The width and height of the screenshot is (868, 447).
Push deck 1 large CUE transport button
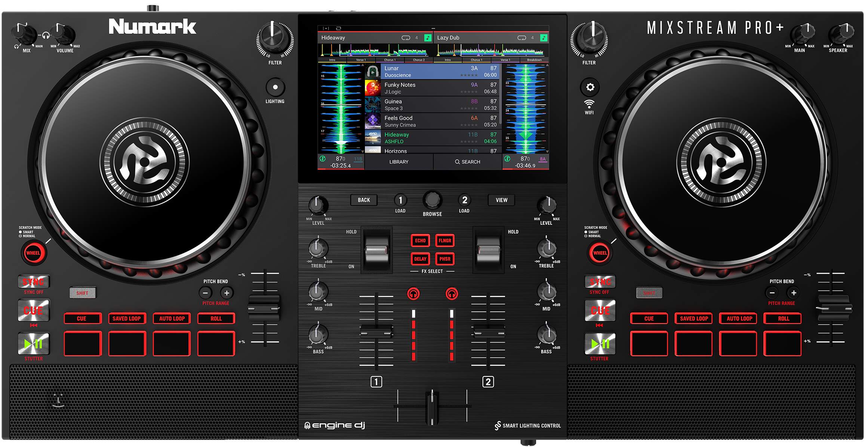34,310
